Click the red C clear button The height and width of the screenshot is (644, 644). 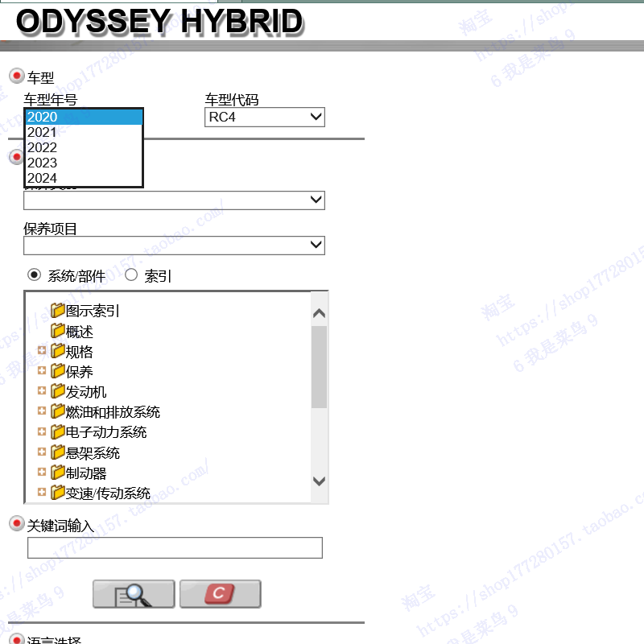tap(220, 594)
